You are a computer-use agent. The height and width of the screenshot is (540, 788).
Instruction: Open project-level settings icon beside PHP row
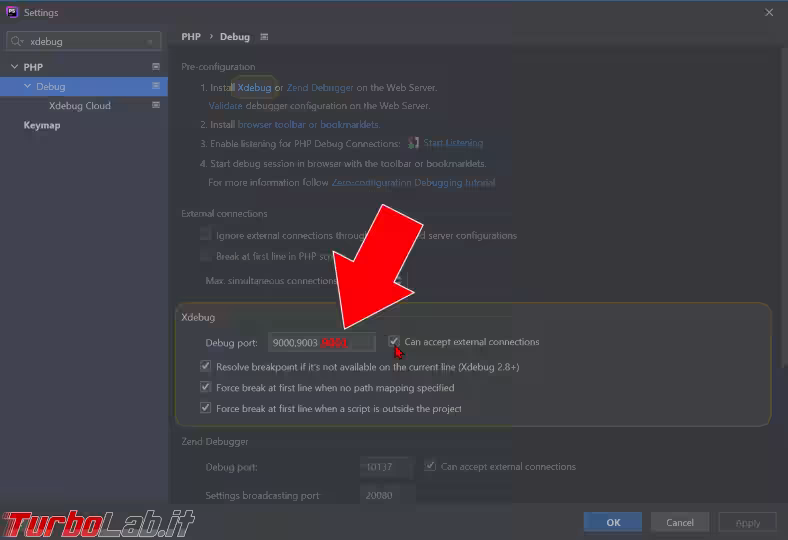pos(156,66)
